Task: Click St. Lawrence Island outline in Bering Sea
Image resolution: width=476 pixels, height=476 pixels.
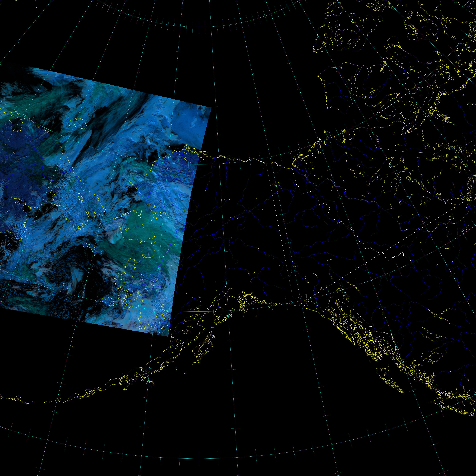Action: click(92, 248)
